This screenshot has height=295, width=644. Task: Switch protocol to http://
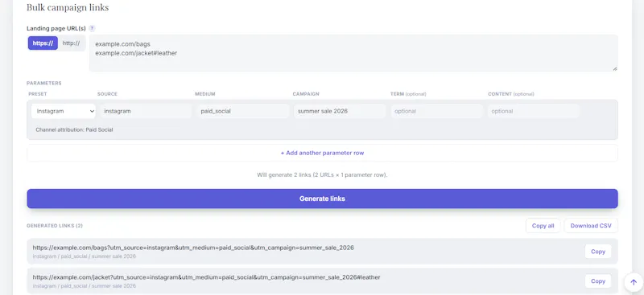pyautogui.click(x=71, y=43)
